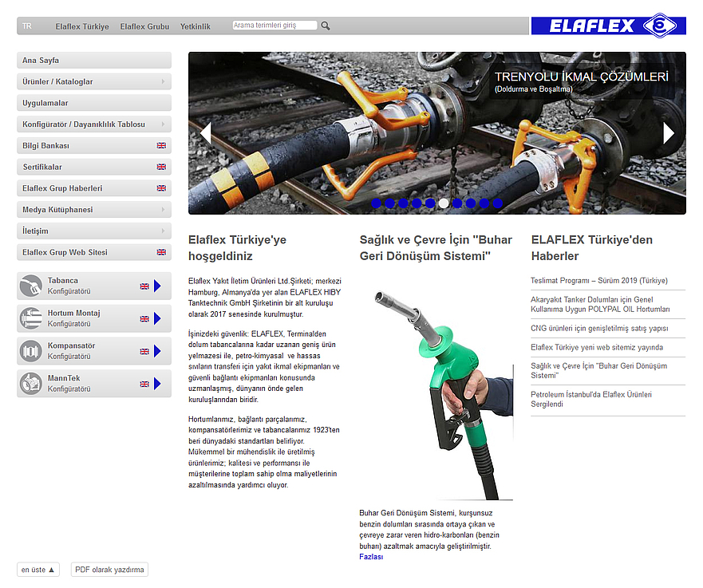Advance slider with right arrow

pos(669,133)
